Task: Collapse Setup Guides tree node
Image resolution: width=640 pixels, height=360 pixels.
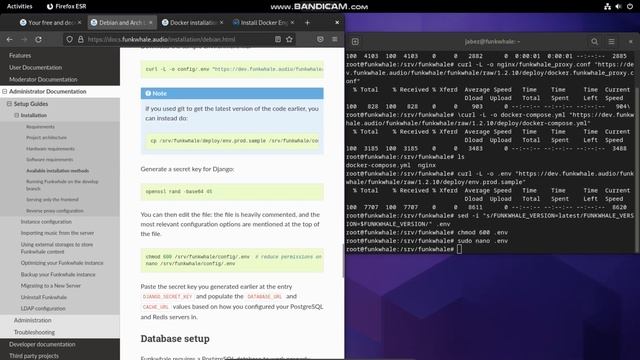Action: coord(9,104)
